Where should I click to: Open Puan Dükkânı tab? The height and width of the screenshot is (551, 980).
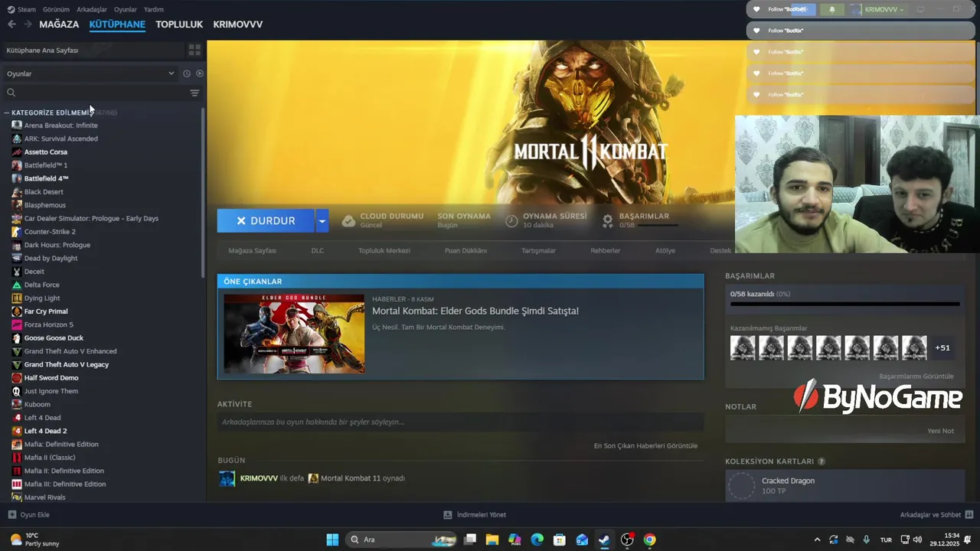coord(465,250)
